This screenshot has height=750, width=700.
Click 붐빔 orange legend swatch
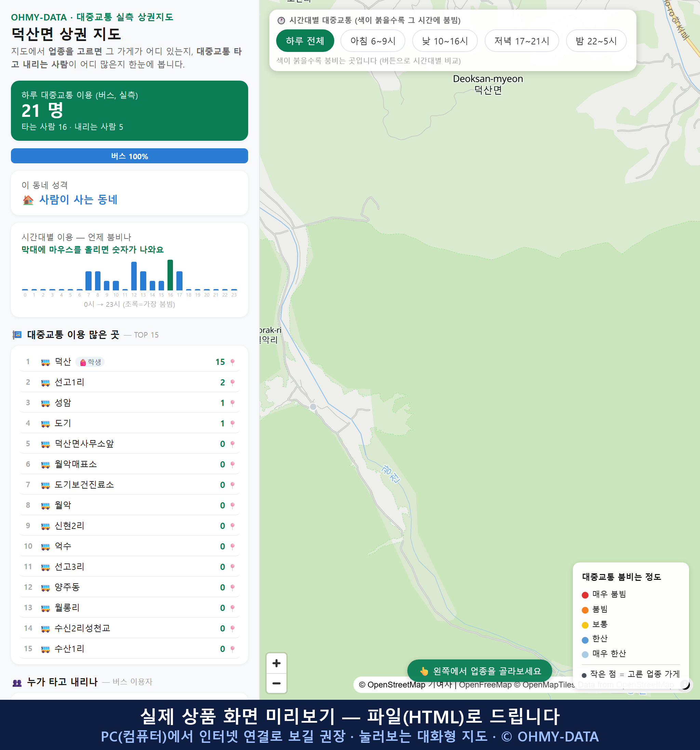coord(585,610)
